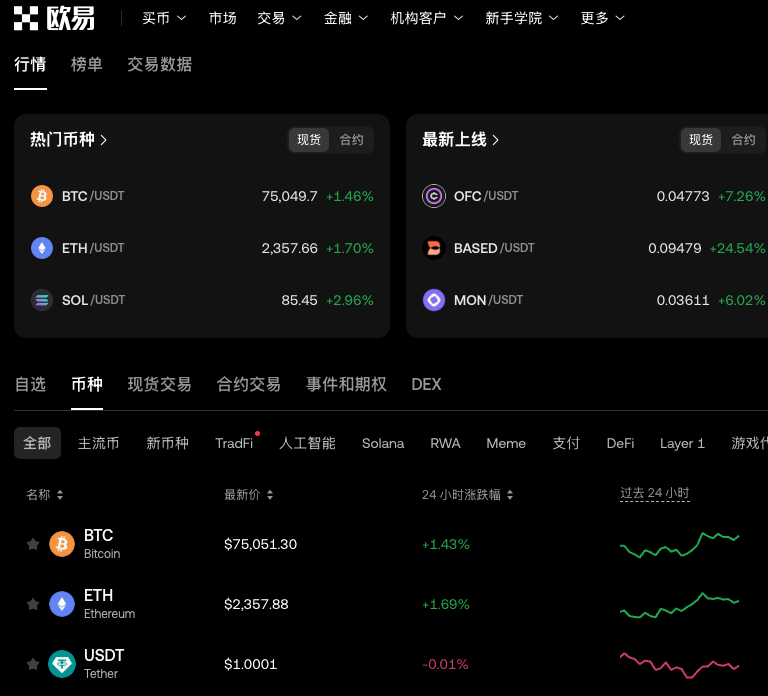768x696 pixels.
Task: Click SOL/USDT pair in 热门币种
Action: pyautogui.click(x=94, y=300)
